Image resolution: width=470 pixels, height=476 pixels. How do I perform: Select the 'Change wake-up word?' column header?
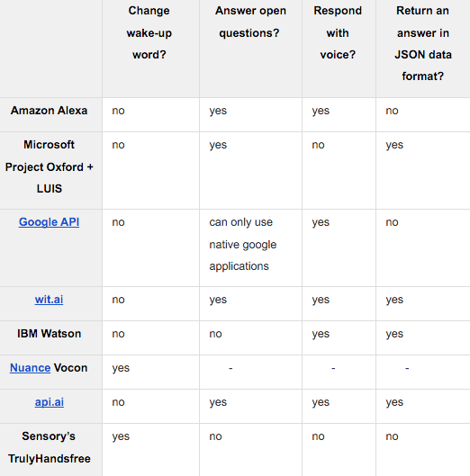point(150,49)
